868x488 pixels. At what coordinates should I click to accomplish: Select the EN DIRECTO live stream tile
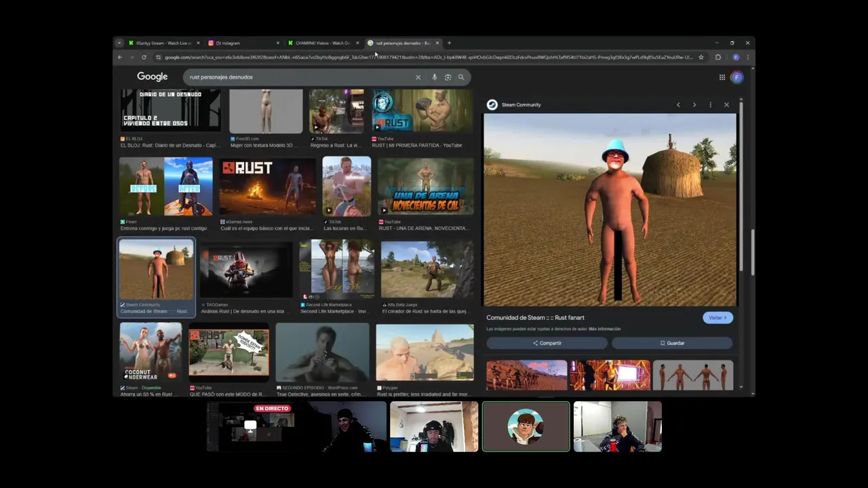[x=251, y=426]
